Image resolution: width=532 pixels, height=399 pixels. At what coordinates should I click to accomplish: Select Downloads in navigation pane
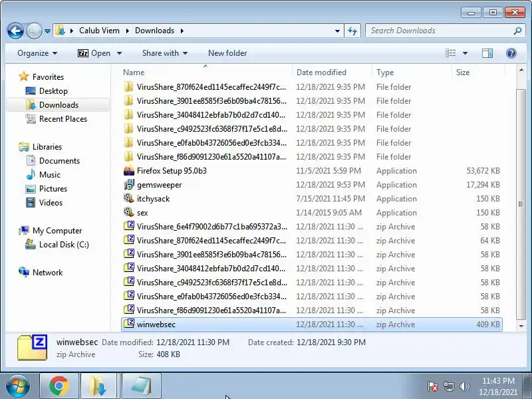coord(59,105)
